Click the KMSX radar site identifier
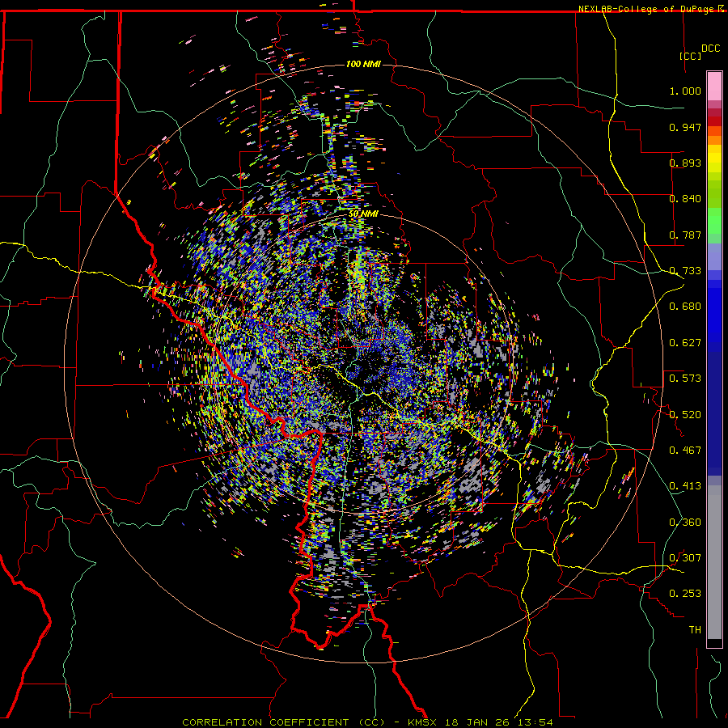Screen dimensions: 728x728 (x=424, y=722)
